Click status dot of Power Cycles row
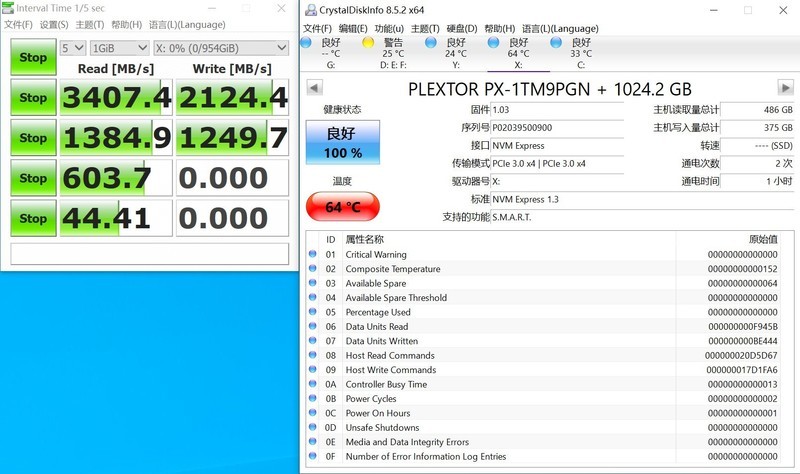The image size is (800, 474). [x=313, y=397]
